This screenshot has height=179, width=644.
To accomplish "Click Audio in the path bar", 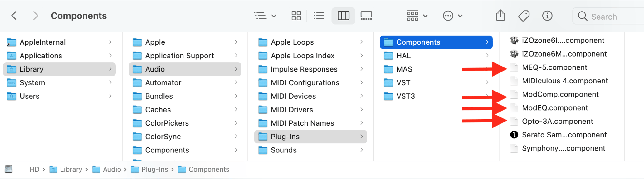I will tap(107, 169).
